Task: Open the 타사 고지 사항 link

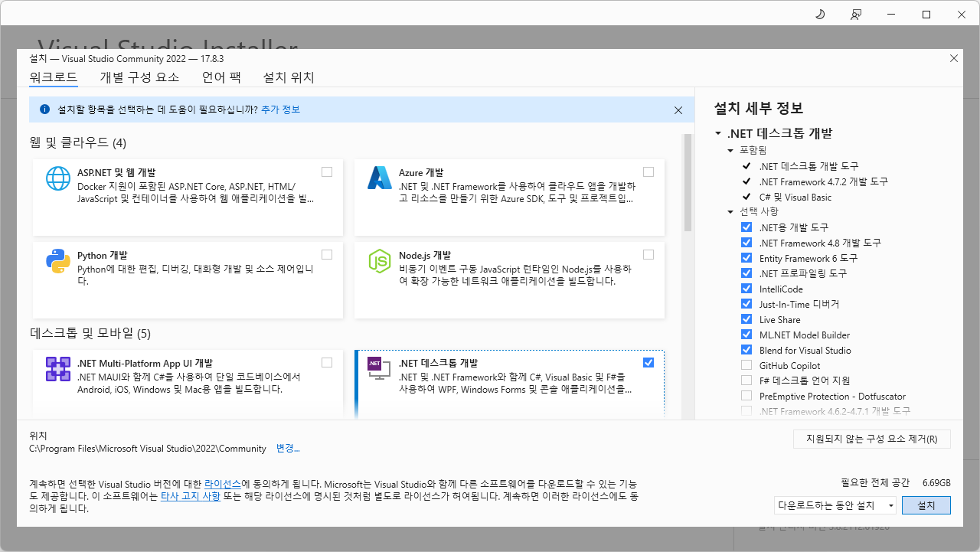Action: 191,496
